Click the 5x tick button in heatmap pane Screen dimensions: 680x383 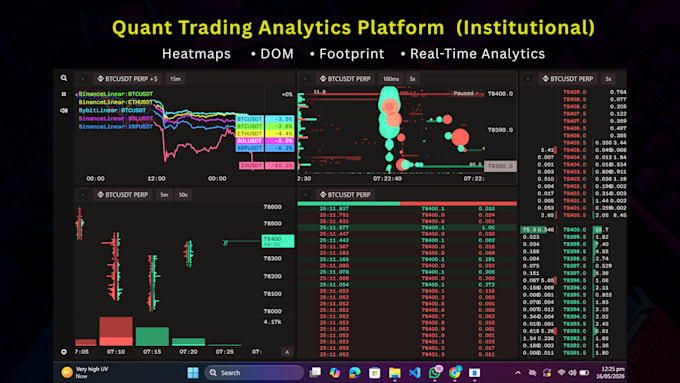[412, 79]
